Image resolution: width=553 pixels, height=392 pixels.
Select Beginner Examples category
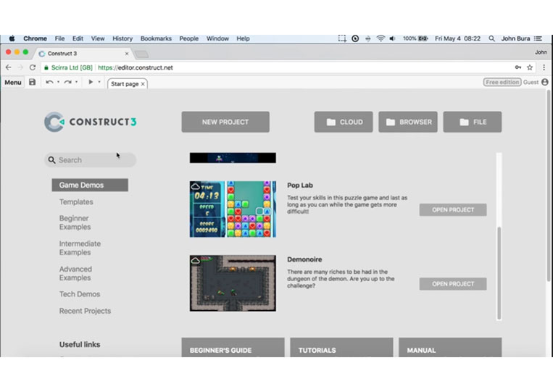tap(75, 222)
